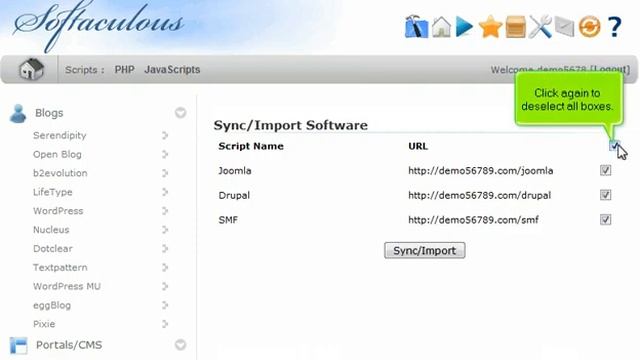Image resolution: width=640 pixels, height=360 pixels.
Task: Open the JavaScripts menu
Action: pos(172,69)
